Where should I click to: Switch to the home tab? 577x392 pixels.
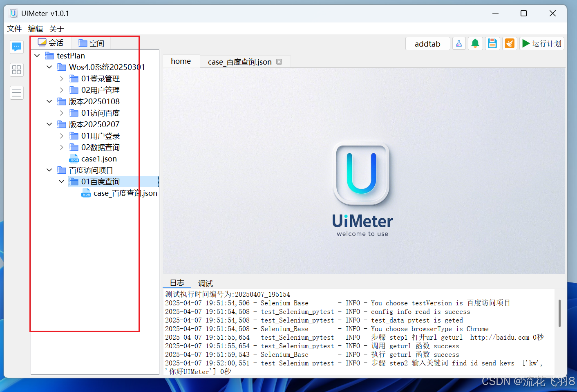181,61
